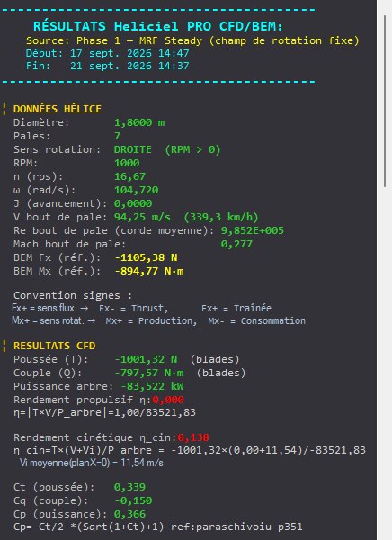This screenshot has width=392, height=540.
Task: Click the Ct value '0,339'
Action: click(x=129, y=487)
